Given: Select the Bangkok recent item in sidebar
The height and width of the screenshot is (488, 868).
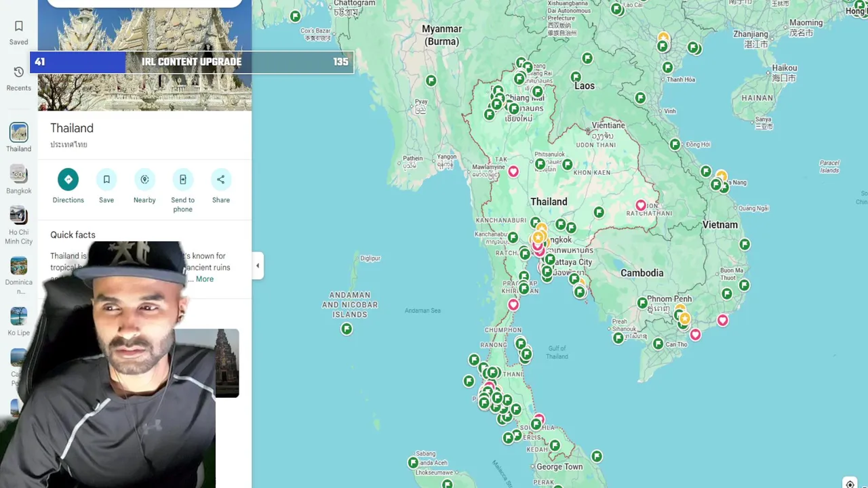Looking at the screenshot, I should [18, 180].
